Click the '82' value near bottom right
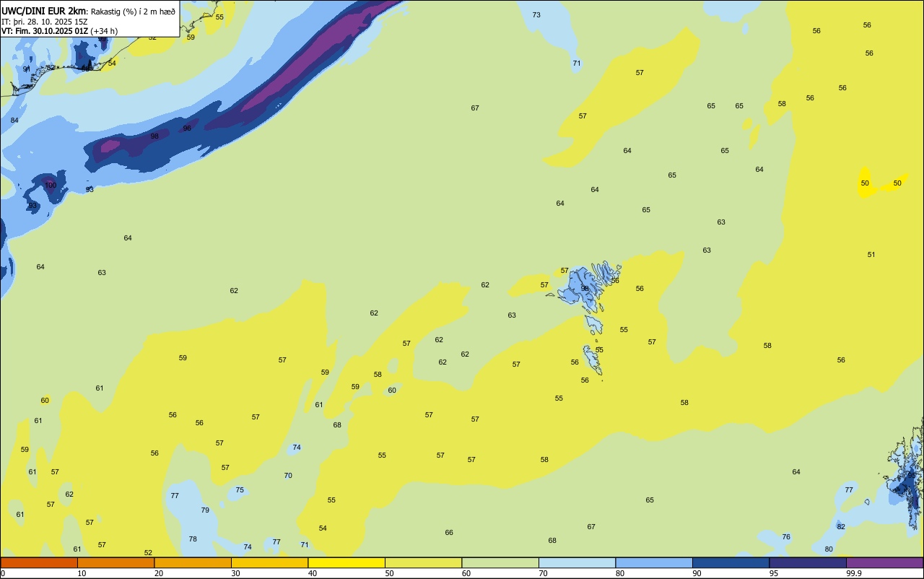The image size is (924, 579). [x=841, y=527]
